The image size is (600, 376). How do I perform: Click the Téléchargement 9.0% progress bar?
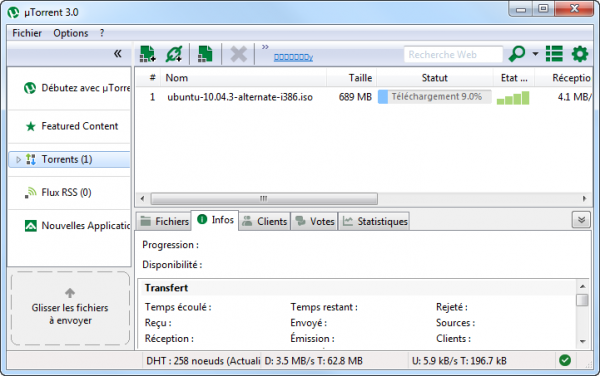point(435,97)
